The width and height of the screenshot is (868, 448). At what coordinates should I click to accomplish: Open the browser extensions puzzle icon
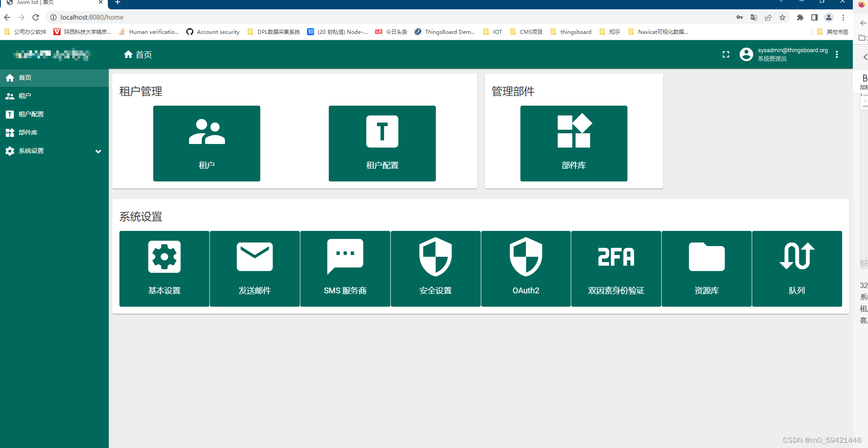click(x=800, y=17)
